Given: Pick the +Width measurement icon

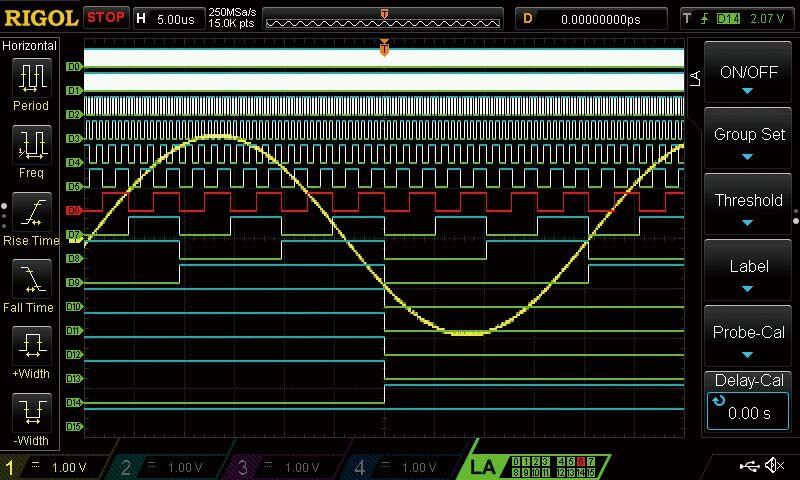Looking at the screenshot, I should click(31, 347).
